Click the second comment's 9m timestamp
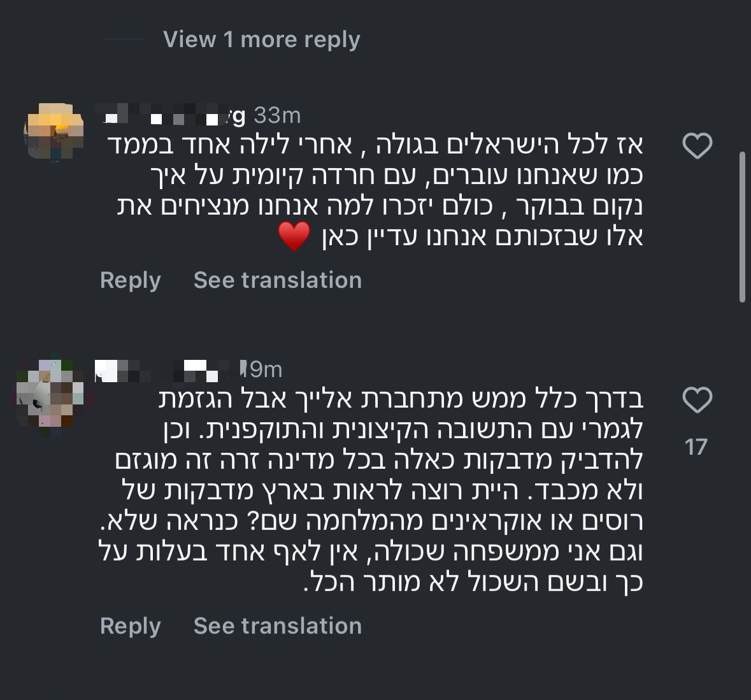This screenshot has height=700, width=751. pyautogui.click(x=262, y=369)
